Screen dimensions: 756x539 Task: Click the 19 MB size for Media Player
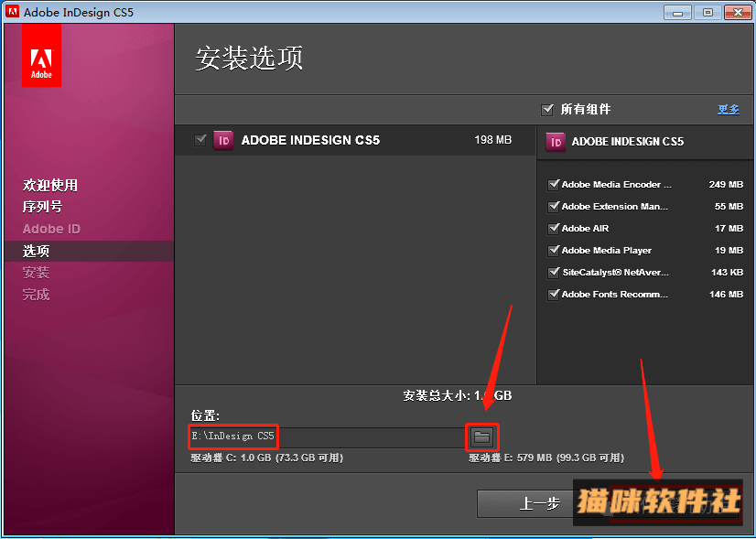tap(729, 251)
